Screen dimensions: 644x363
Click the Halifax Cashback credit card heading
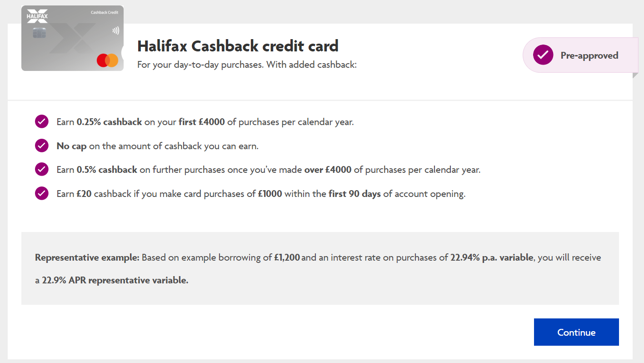[x=238, y=46]
